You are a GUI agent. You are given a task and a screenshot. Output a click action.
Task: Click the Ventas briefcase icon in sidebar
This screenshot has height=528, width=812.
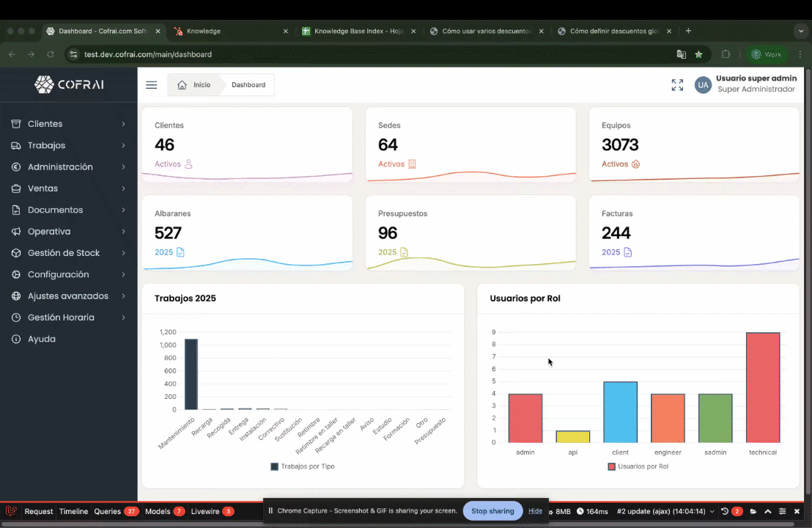pyautogui.click(x=15, y=188)
